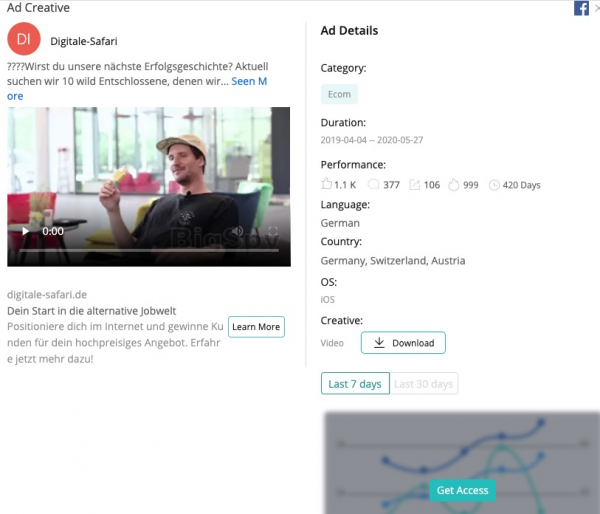The height and width of the screenshot is (514, 600).
Task: Click the comments bubble icon
Action: 373,185
